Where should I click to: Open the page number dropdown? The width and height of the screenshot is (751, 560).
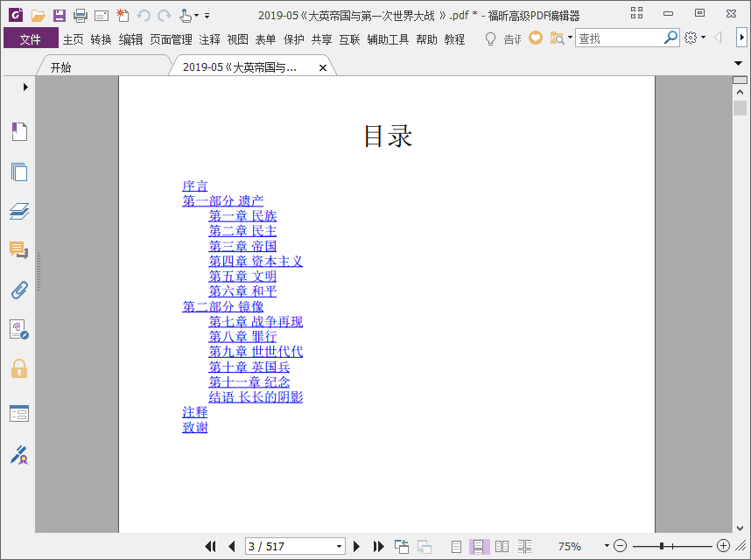[339, 546]
